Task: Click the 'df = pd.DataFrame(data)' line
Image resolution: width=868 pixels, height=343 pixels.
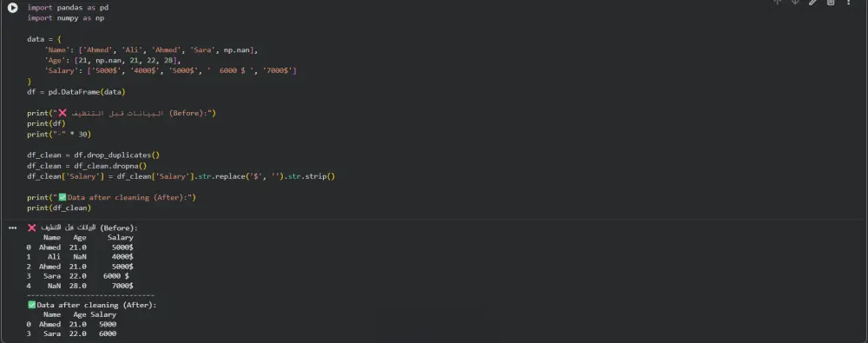Action: [x=76, y=92]
